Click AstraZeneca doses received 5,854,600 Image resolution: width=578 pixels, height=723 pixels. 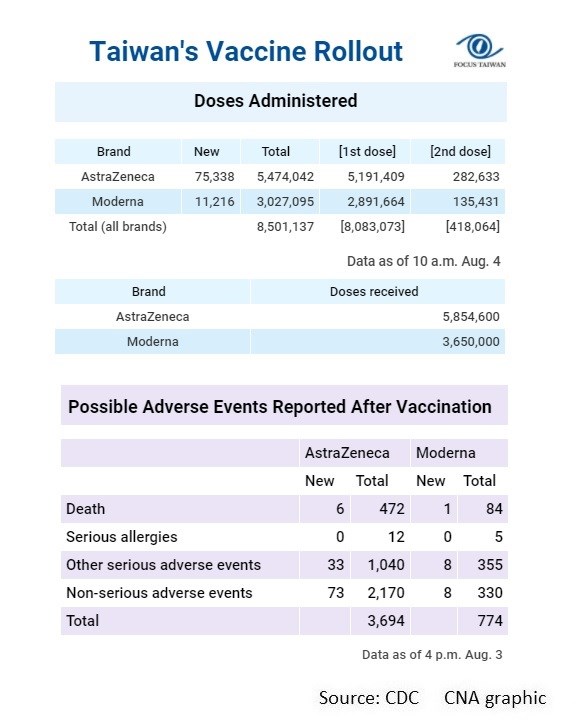(471, 317)
